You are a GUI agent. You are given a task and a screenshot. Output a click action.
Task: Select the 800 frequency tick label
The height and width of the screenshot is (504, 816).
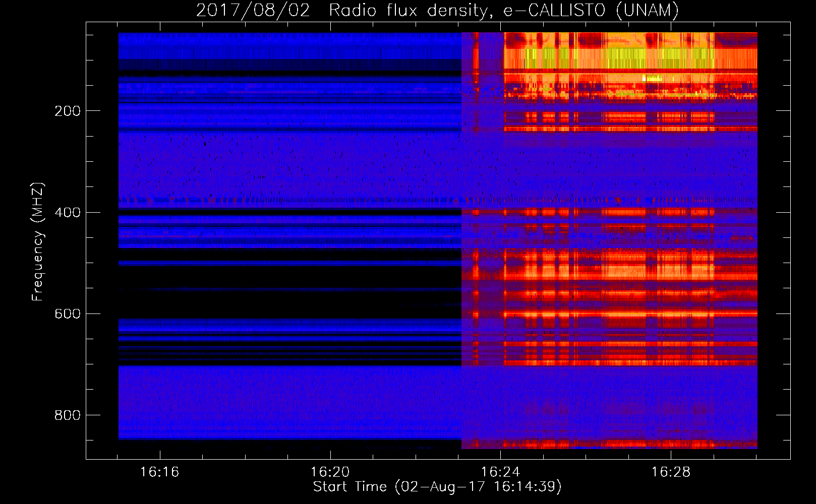[68, 415]
